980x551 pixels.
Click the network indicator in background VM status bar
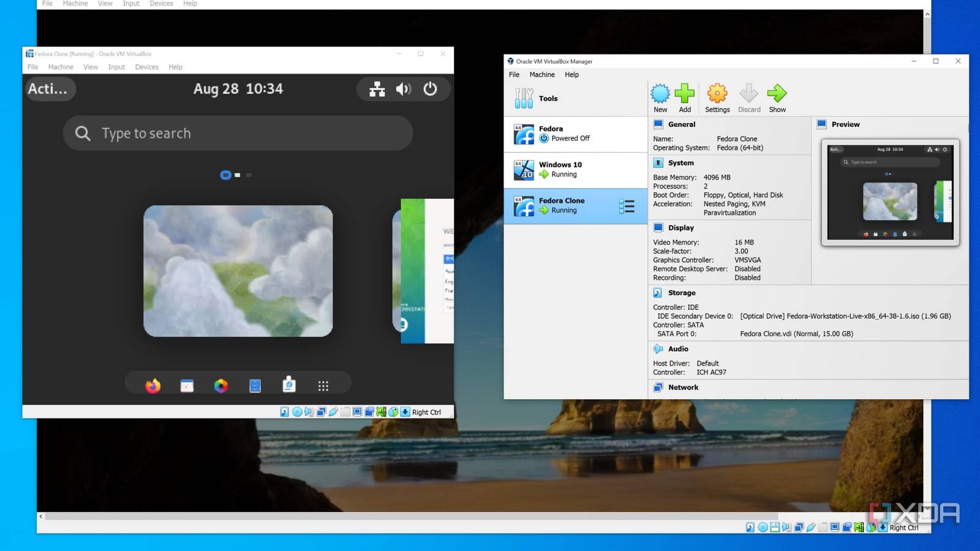799,527
